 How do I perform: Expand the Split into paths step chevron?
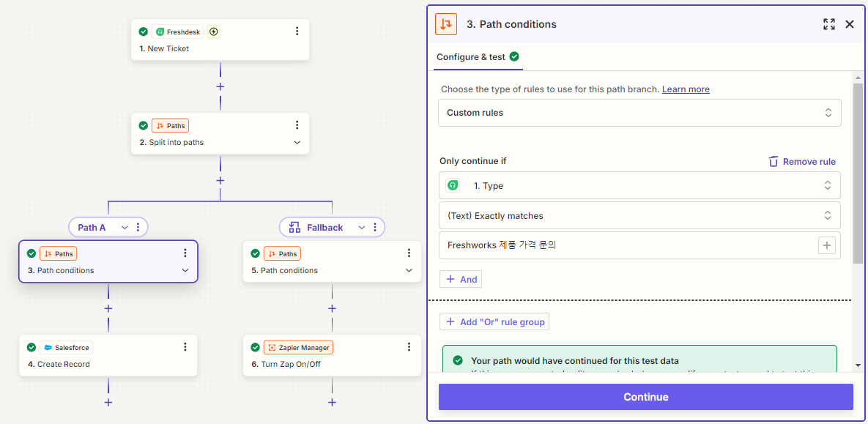[297, 143]
